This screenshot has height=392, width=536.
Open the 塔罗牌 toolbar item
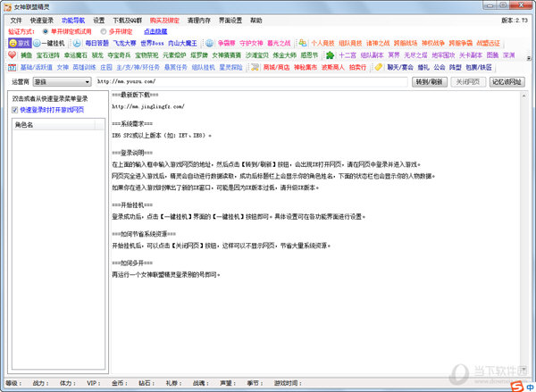coord(199,55)
